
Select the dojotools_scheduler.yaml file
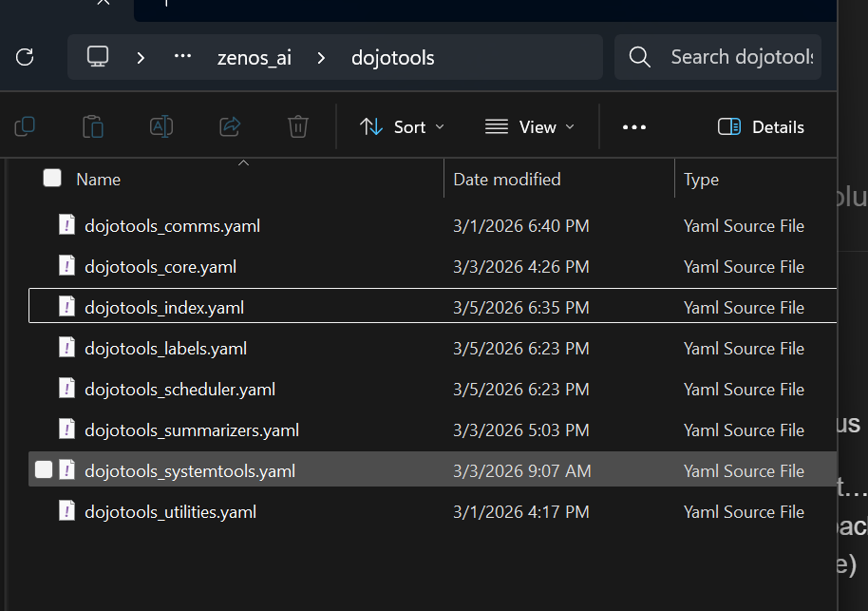(x=179, y=390)
